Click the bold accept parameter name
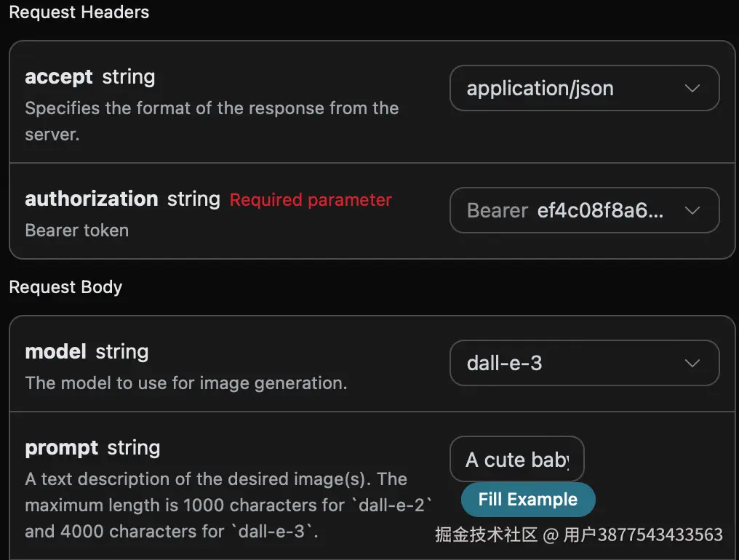The width and height of the screenshot is (739, 560). 59,77
